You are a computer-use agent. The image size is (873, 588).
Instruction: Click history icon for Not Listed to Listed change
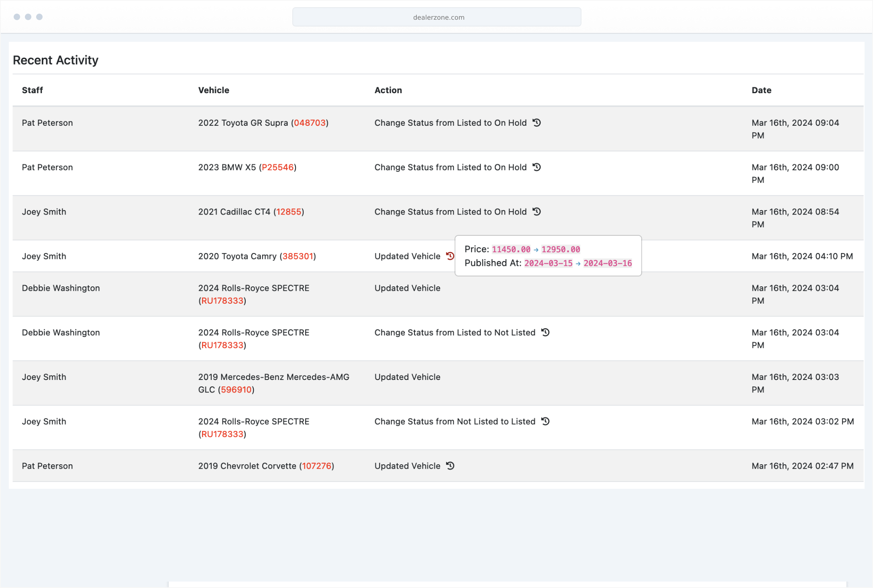coord(545,421)
